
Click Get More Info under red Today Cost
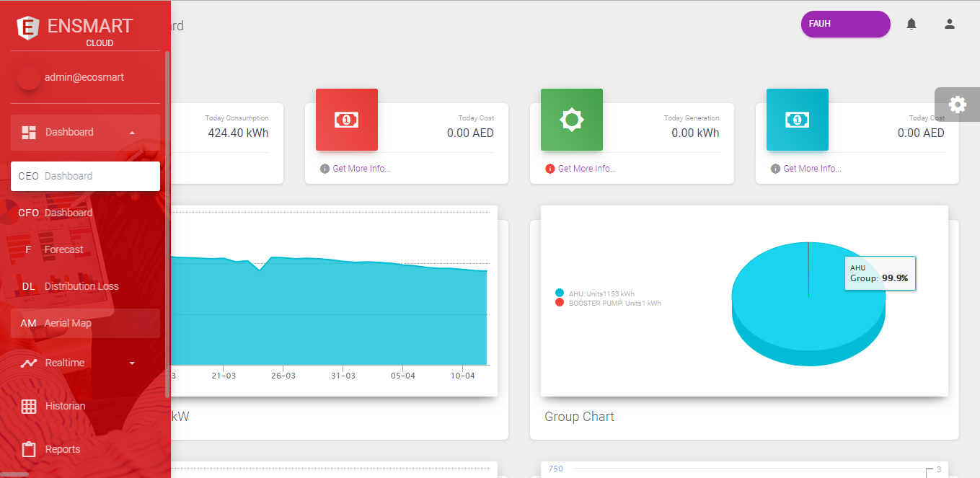pos(361,169)
